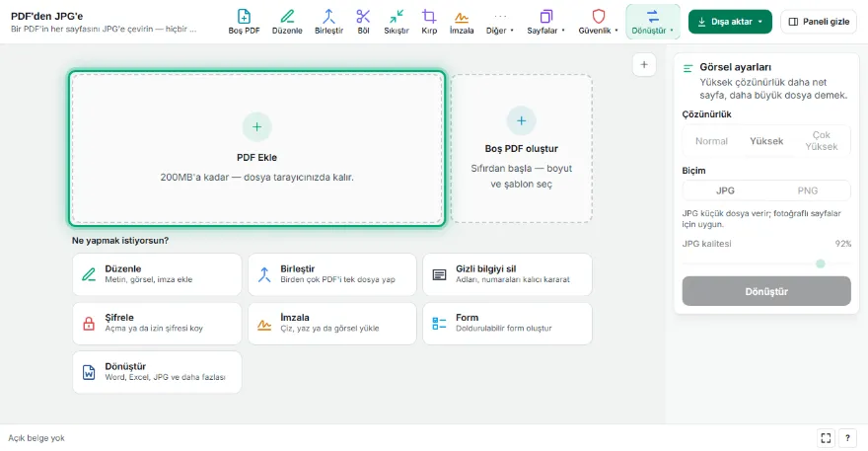Open the Form creation card
This screenshot has width=868, height=451.
508,323
